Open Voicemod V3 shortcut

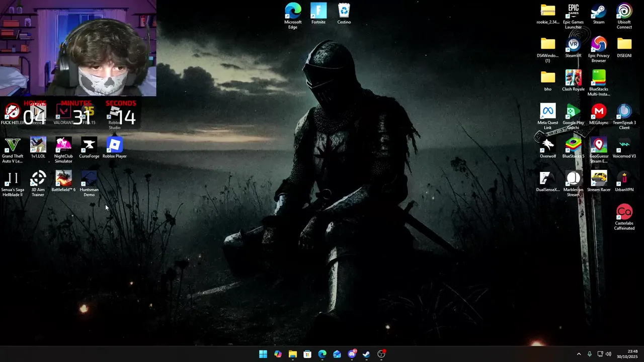click(x=624, y=148)
